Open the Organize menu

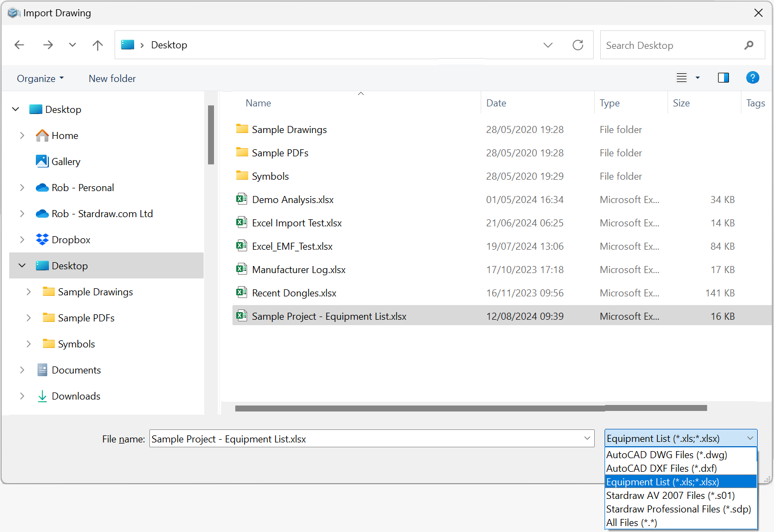[40, 79]
